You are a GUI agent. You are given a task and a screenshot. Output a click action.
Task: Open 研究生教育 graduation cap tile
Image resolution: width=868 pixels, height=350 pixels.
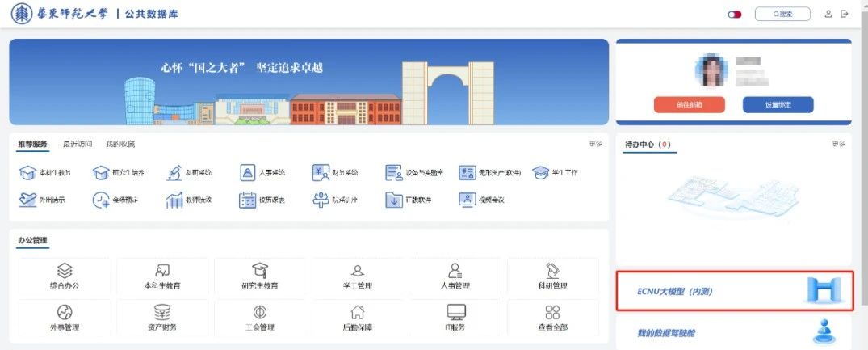tap(259, 271)
